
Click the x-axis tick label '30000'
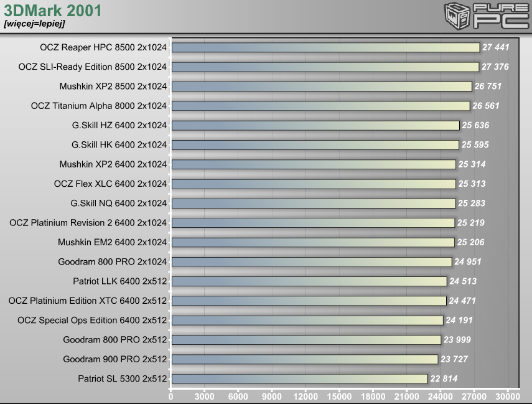(x=507, y=397)
